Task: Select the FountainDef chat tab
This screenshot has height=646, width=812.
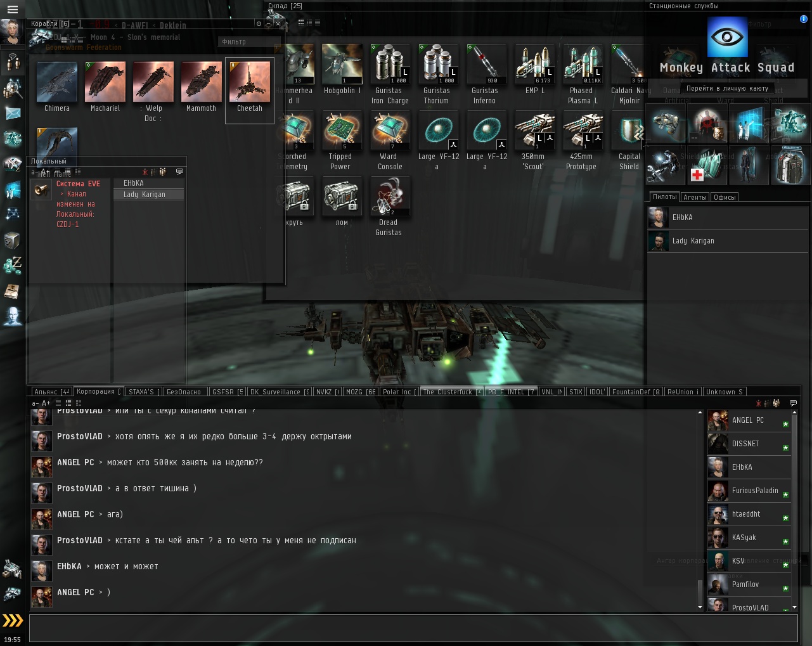Action: (x=636, y=392)
